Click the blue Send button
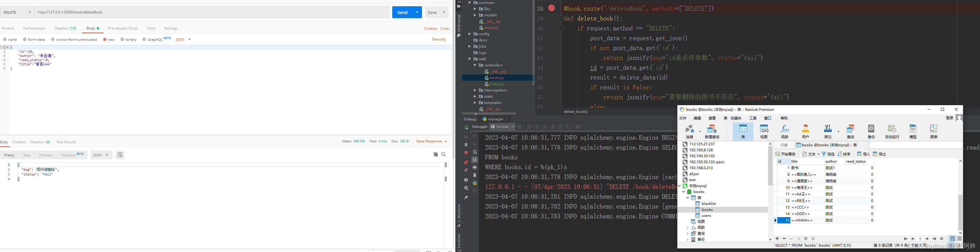 click(402, 13)
